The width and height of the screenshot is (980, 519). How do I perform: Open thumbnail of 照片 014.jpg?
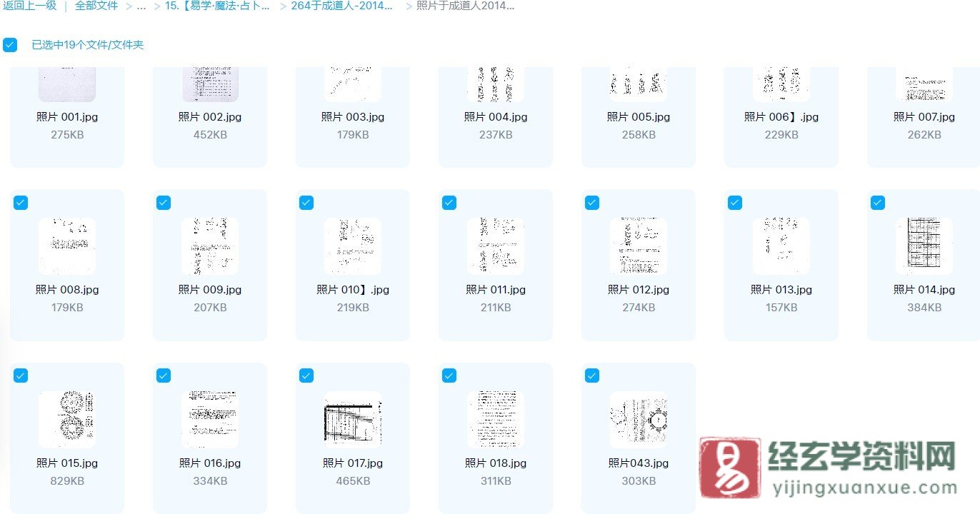point(924,246)
